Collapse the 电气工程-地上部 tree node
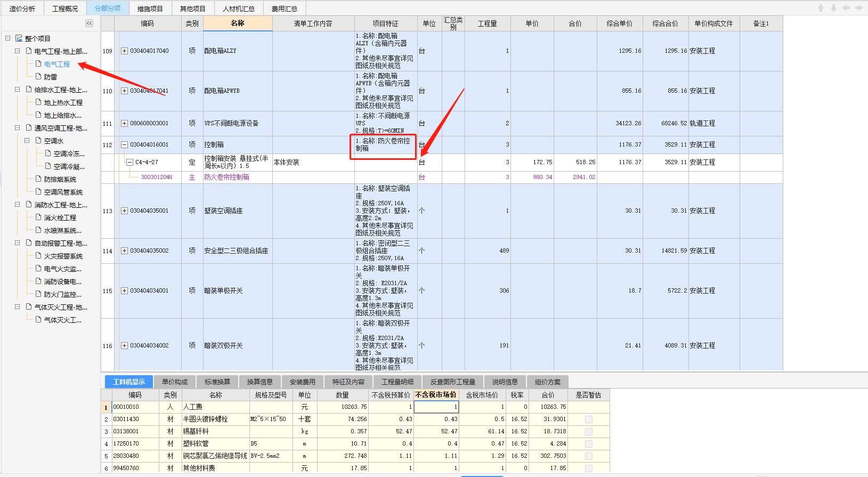This screenshot has width=868, height=477. (x=17, y=51)
